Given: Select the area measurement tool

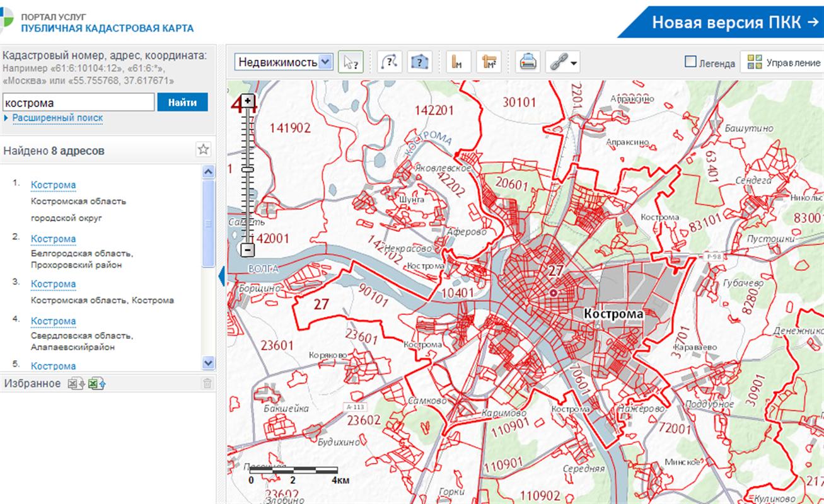Looking at the screenshot, I should point(489,62).
